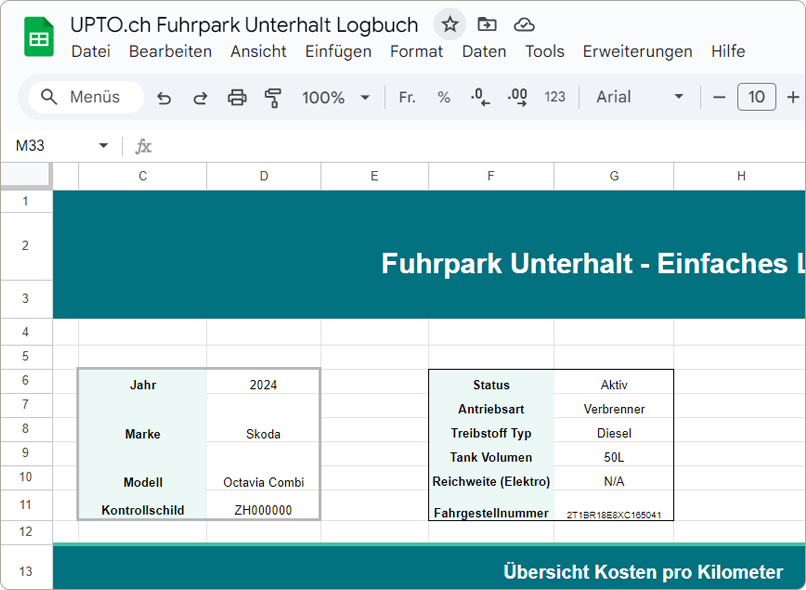Screen dimensions: 806x590
Task: Open the Bearbeiten menu
Action: pyautogui.click(x=170, y=51)
